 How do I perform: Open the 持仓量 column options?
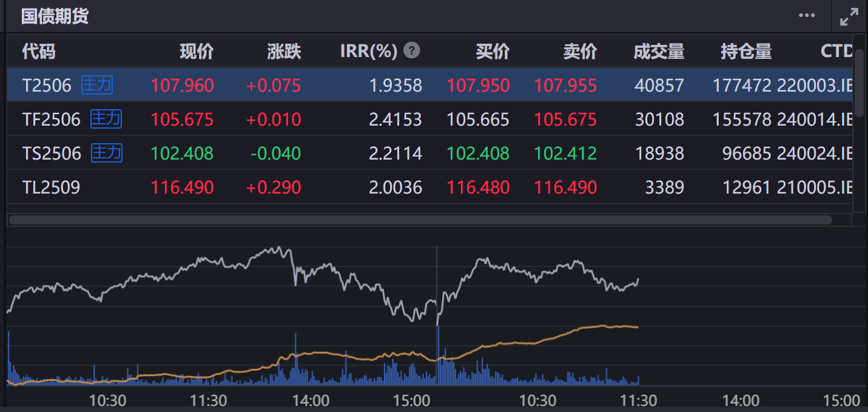click(x=747, y=51)
